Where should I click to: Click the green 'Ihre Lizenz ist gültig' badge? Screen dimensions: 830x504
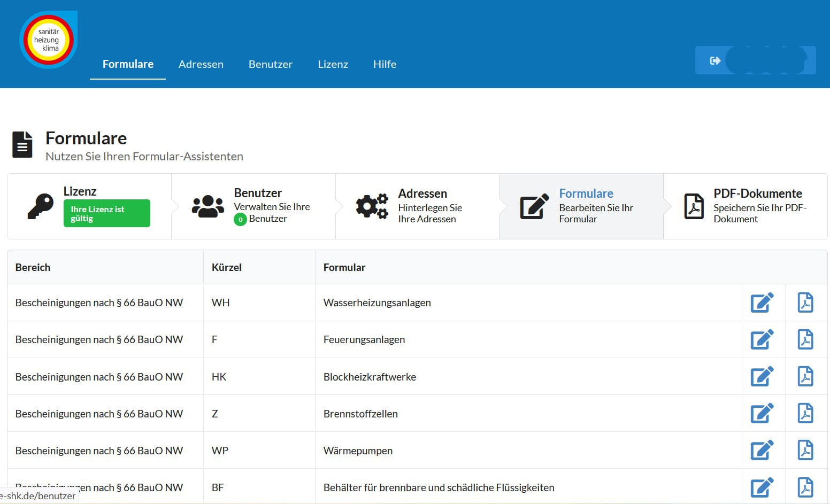(106, 213)
